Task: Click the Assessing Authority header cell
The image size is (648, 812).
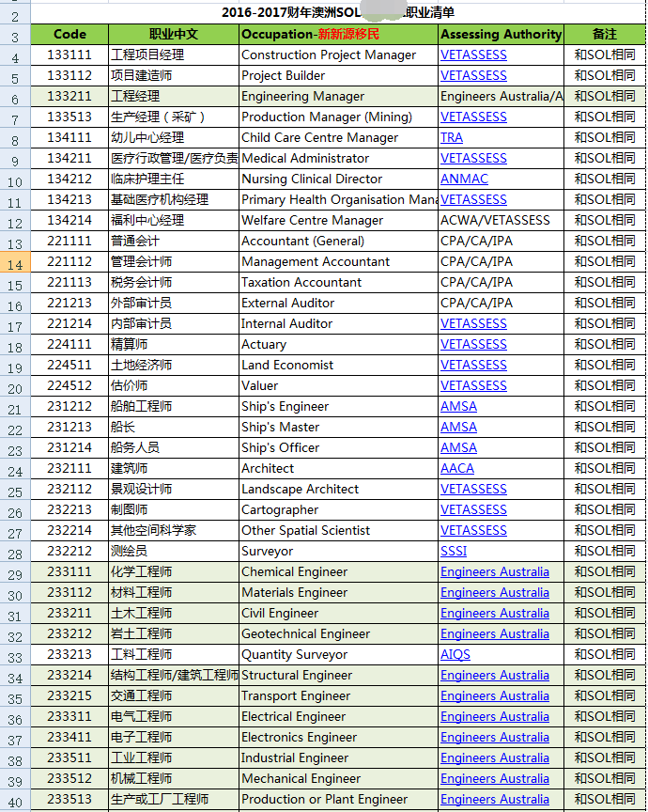Action: pos(501,35)
